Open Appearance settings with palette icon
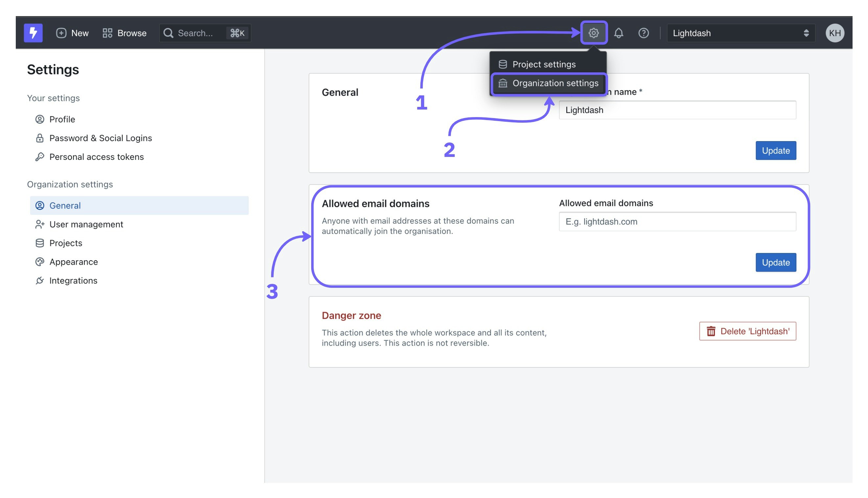This screenshot has height=498, width=868. pos(74,262)
